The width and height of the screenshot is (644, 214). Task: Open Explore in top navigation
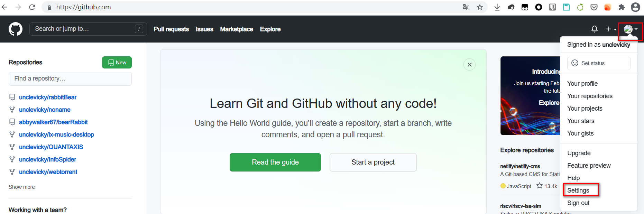pos(270,29)
